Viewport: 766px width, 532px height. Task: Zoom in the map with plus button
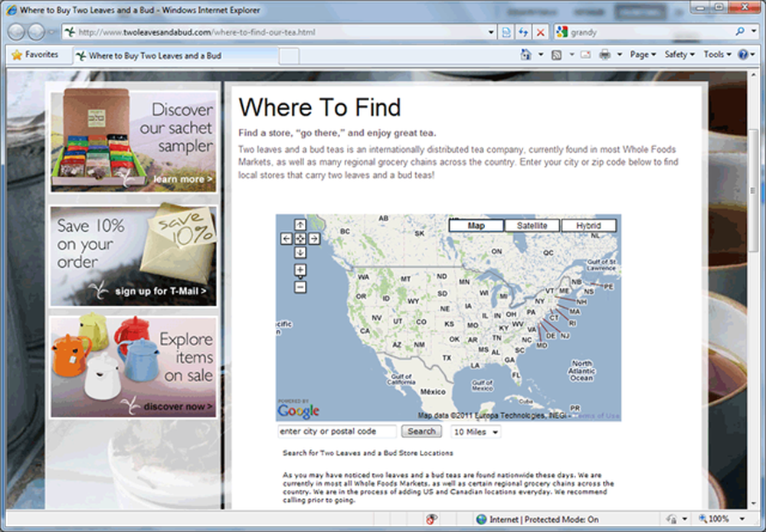point(300,270)
